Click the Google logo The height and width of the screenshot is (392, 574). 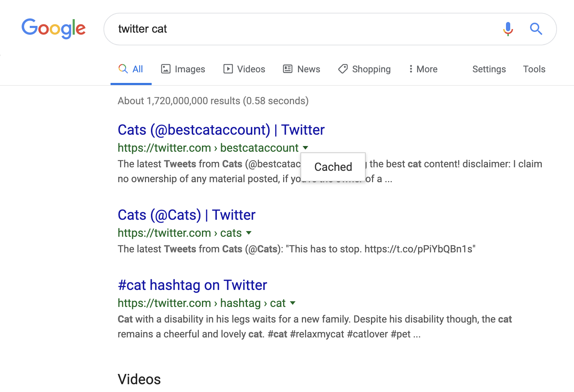54,28
